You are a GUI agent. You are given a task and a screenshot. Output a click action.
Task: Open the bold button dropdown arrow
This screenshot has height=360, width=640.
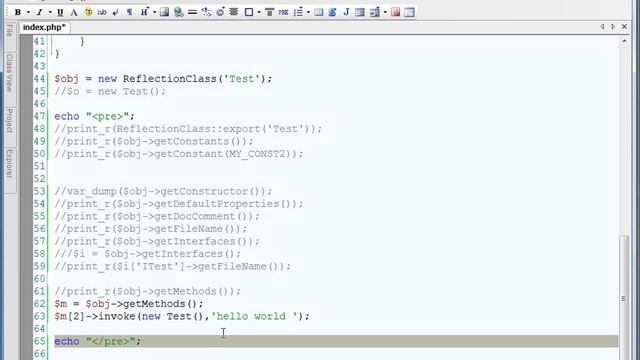pos(28,12)
